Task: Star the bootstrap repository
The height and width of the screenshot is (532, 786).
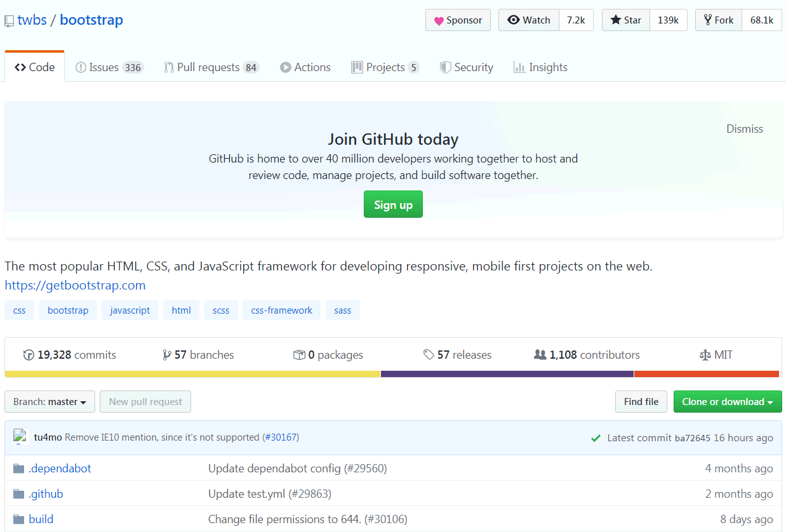Action: [x=625, y=20]
